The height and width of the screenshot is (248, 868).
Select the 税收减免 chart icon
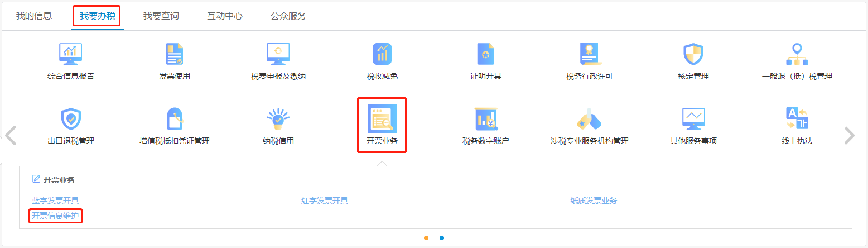click(382, 54)
